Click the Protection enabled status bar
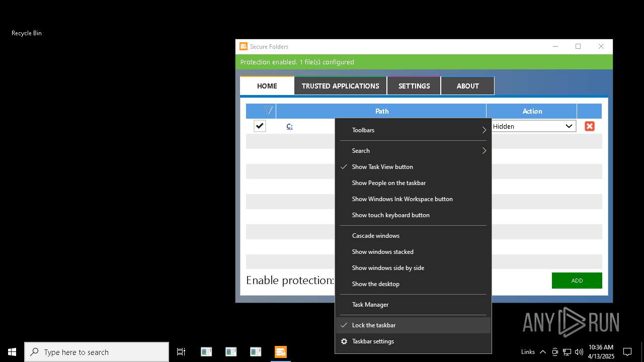The image size is (644, 362). point(424,62)
